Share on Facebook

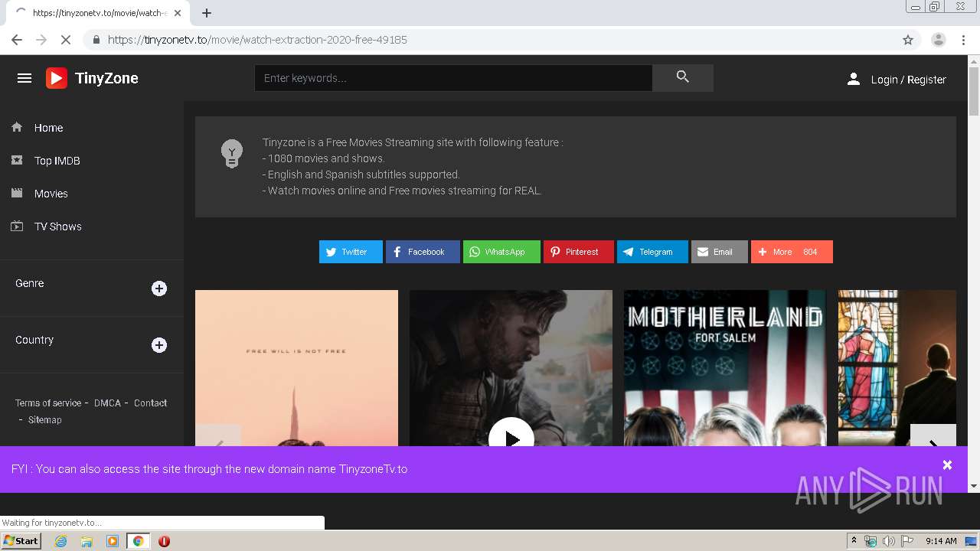coord(423,252)
